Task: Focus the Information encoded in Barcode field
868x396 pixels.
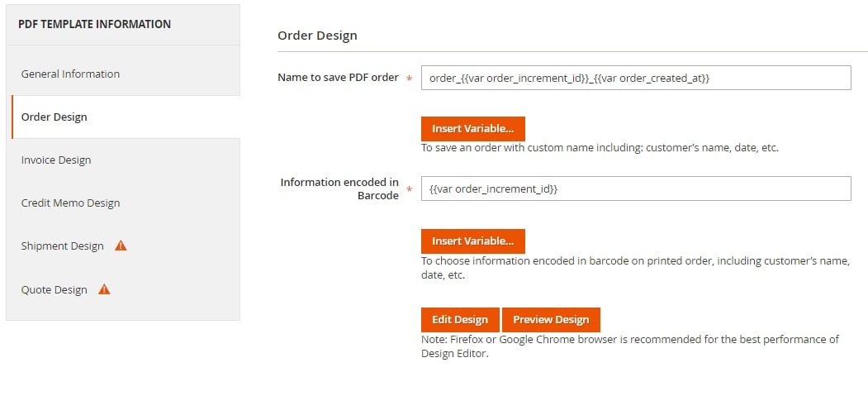Action: click(636, 188)
